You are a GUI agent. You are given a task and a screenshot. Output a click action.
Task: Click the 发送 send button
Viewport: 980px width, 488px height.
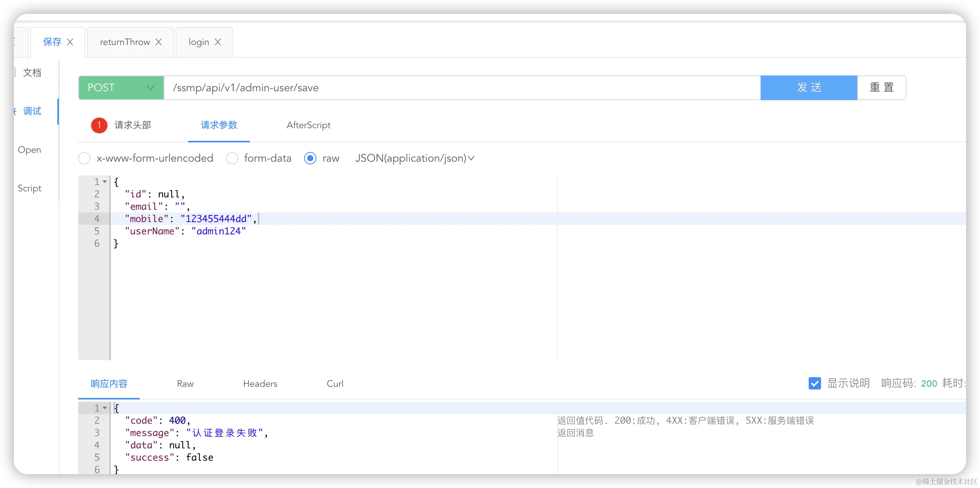[x=809, y=88]
